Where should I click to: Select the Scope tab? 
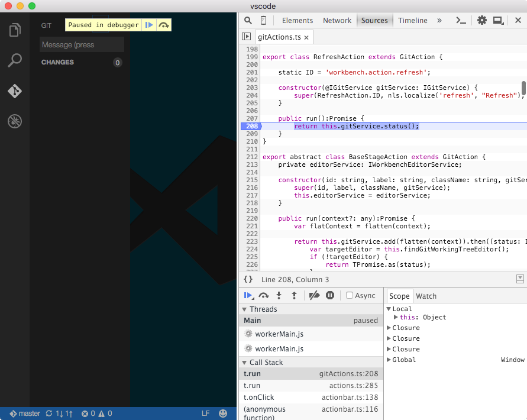tap(399, 296)
